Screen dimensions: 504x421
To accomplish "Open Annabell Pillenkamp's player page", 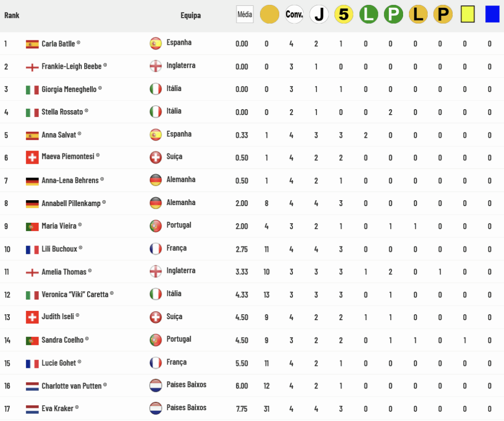I will pos(71,203).
